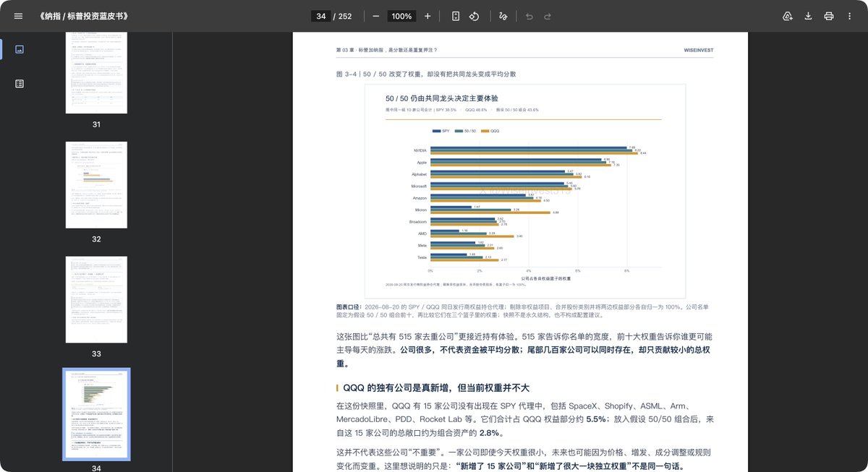
Task: Zoom in with the plus button
Action: pyautogui.click(x=427, y=16)
